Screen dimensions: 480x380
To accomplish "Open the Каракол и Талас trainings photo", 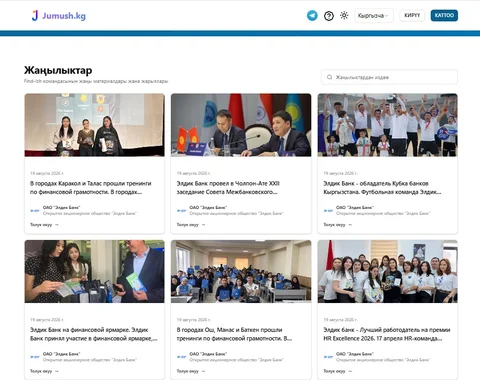I will (94, 125).
